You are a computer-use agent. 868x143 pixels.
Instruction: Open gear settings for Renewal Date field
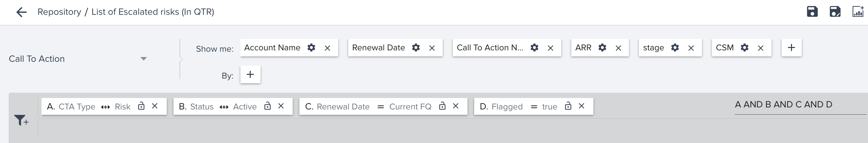[416, 48]
